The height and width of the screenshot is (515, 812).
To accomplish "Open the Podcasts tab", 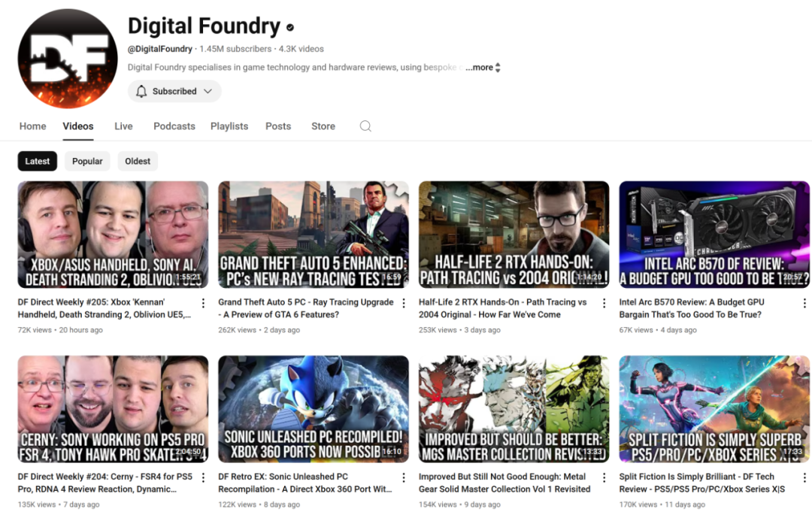I will click(174, 126).
